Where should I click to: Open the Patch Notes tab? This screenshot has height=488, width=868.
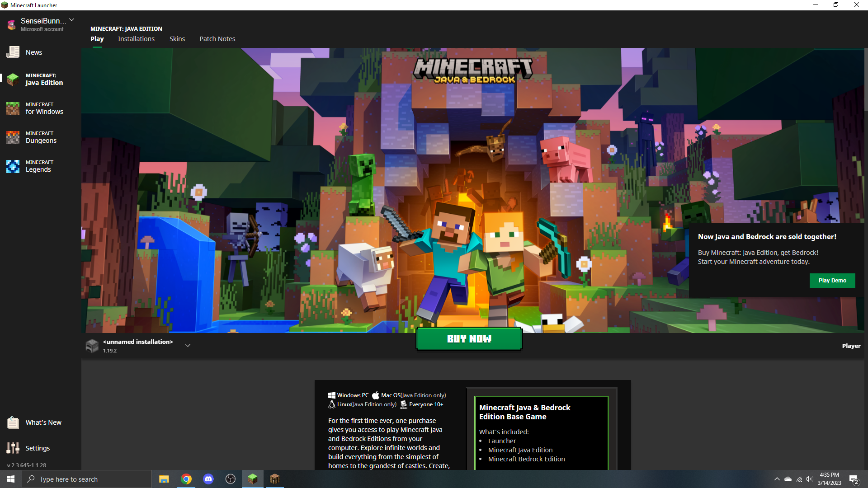pyautogui.click(x=217, y=39)
